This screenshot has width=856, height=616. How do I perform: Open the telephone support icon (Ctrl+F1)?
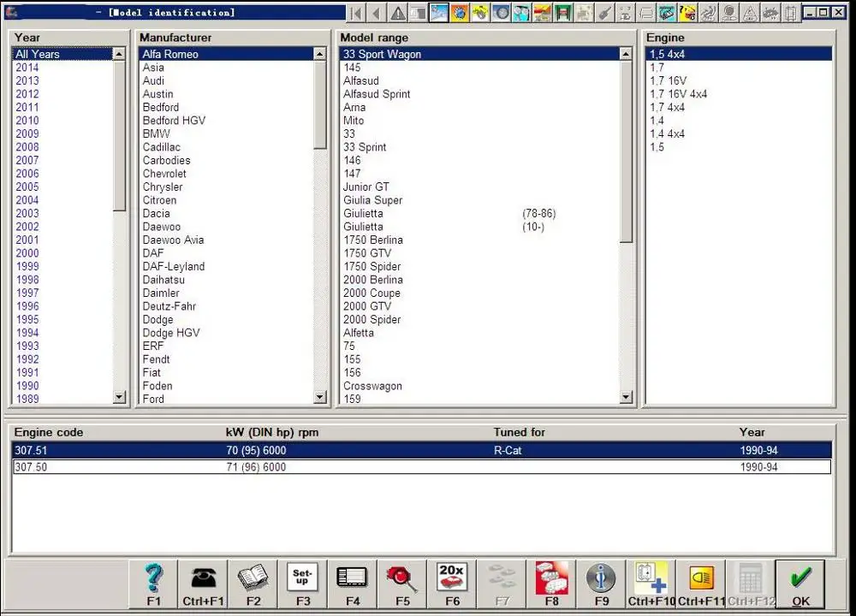pyautogui.click(x=203, y=578)
